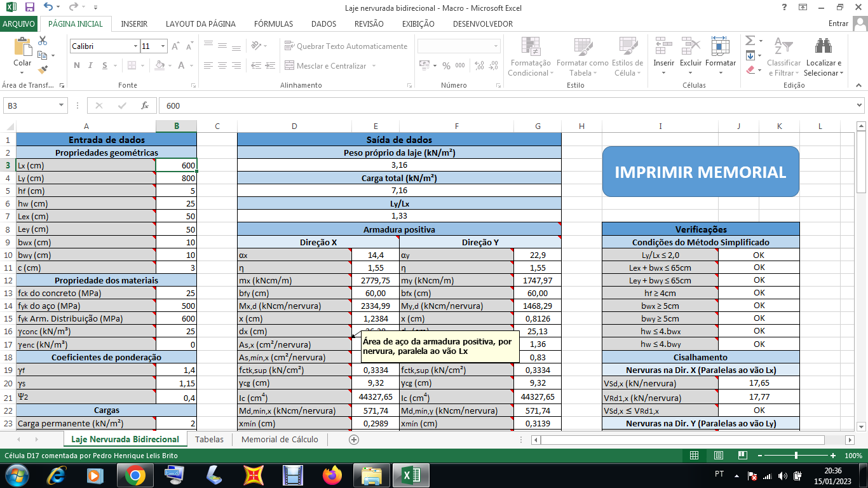
Task: Open Microsoft Excel Help question mark
Action: (785, 8)
